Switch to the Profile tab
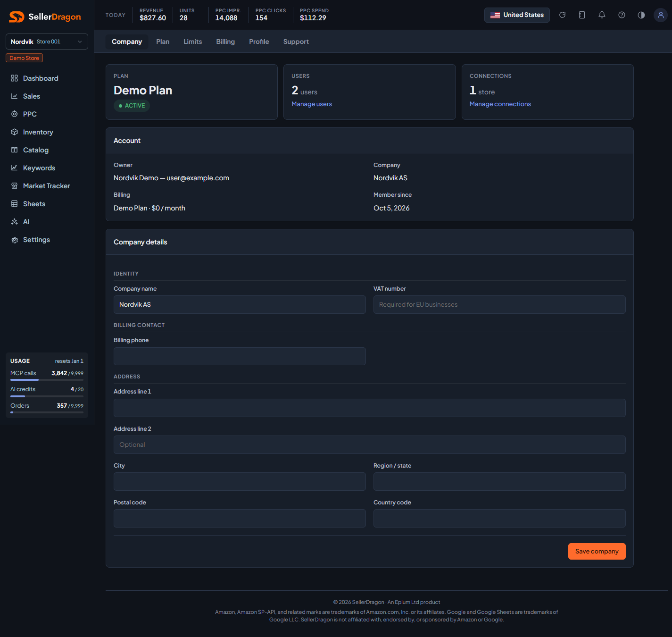The image size is (672, 637). click(259, 42)
